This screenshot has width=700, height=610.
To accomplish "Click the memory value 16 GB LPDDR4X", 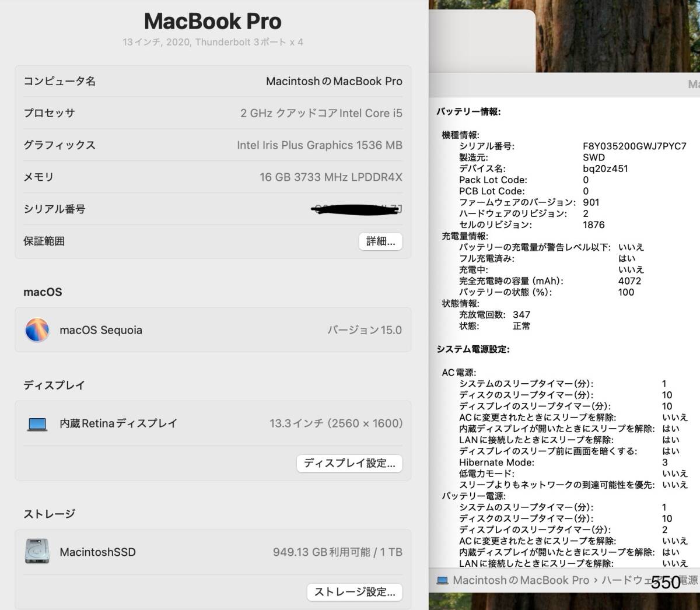I will [x=331, y=177].
